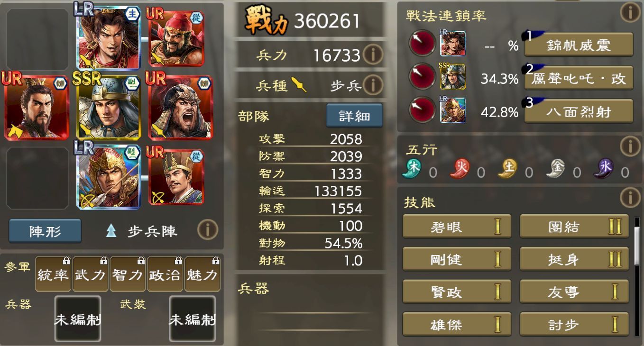Click info icon next to 步兵陣
This screenshot has height=346, width=644.
208,230
